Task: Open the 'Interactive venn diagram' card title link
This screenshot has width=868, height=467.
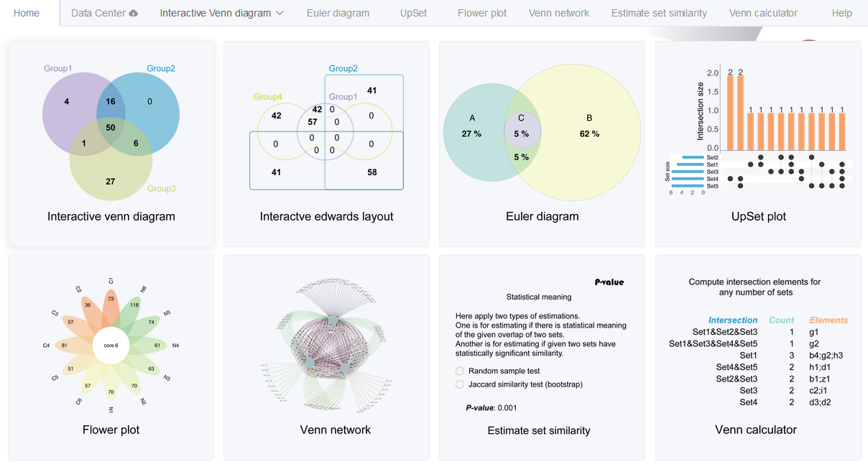Action: click(111, 216)
